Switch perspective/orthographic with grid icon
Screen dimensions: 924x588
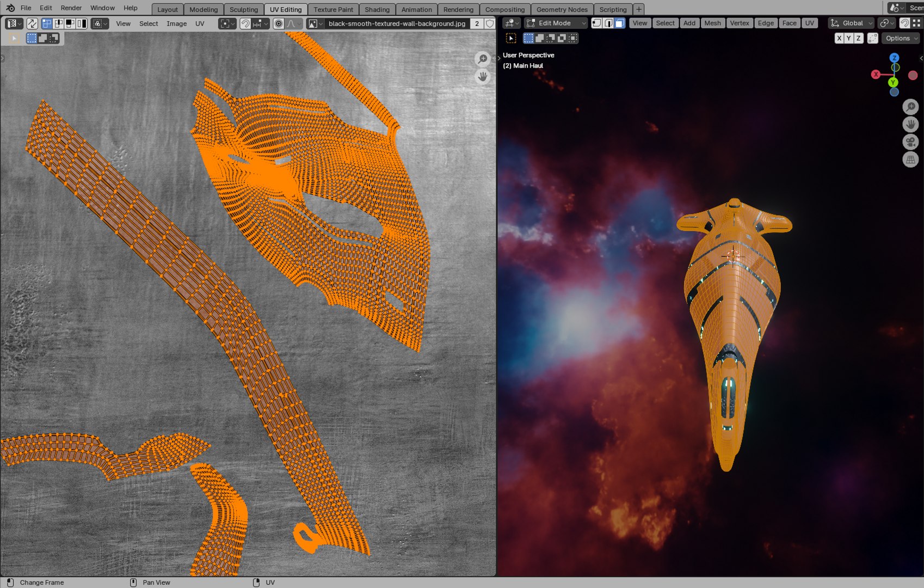click(910, 160)
